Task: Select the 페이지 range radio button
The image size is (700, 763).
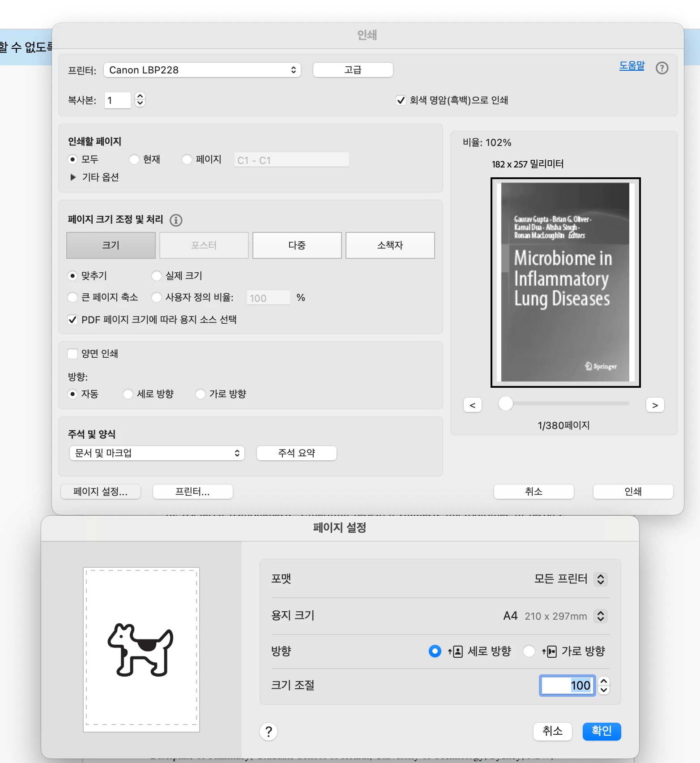Action: click(x=187, y=159)
